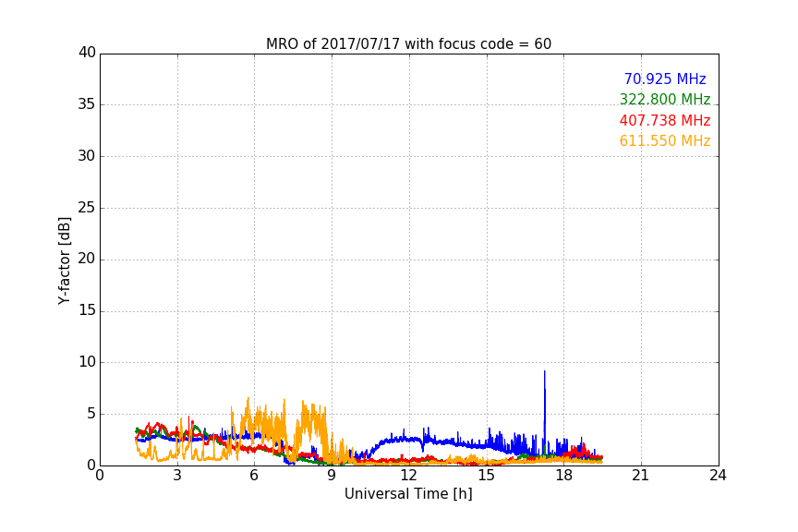Click the y-axis tick label 30
The image size is (798, 532).
(x=87, y=156)
